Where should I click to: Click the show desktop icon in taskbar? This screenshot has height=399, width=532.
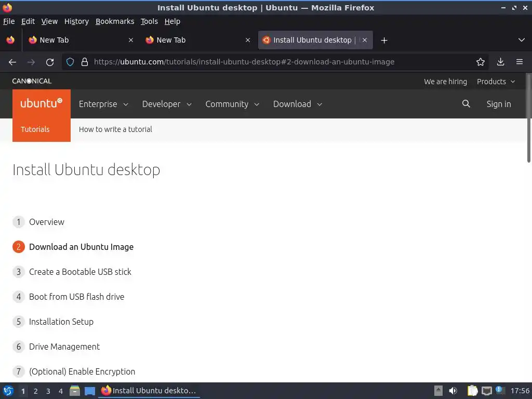[x=90, y=391]
